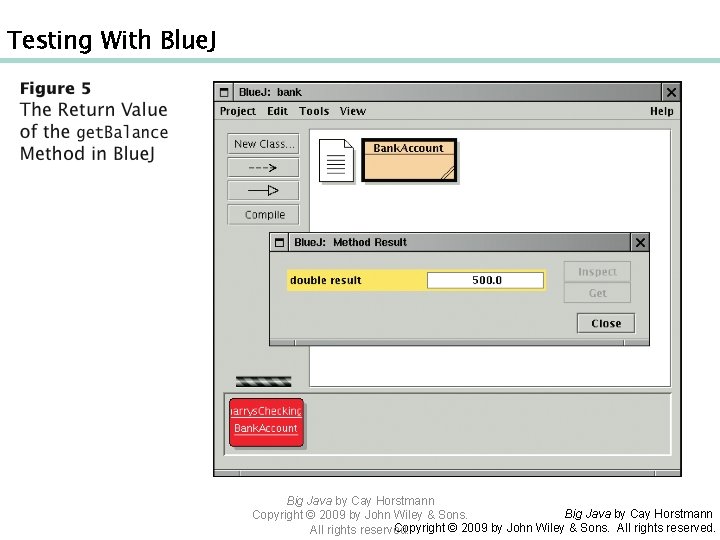Open the Help menu

point(662,111)
